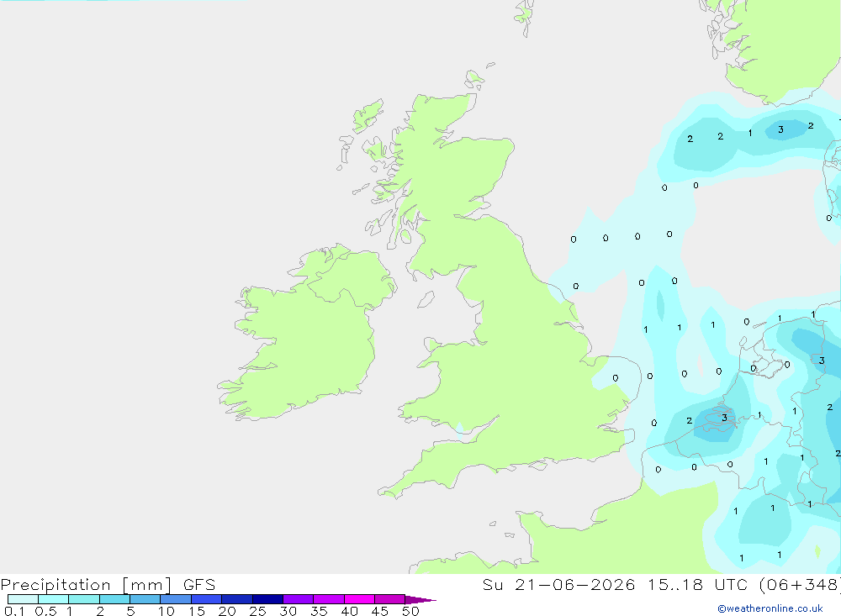Click the legend swatch between 10 and 15
Image resolution: width=841 pixels, height=616 pixels.
176,599
